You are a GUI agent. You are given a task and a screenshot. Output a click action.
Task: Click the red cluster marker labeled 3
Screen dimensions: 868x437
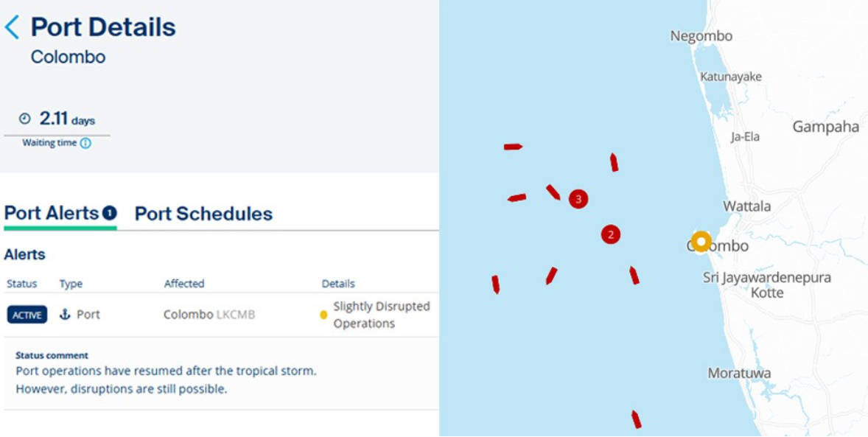click(x=578, y=199)
